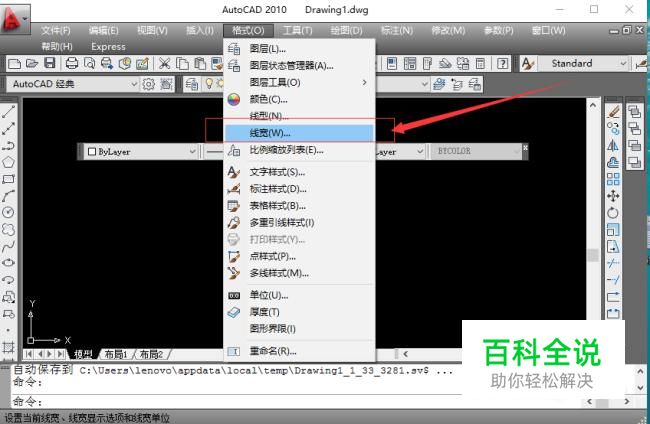
Task: Select the Array modify tool
Action: [613, 179]
